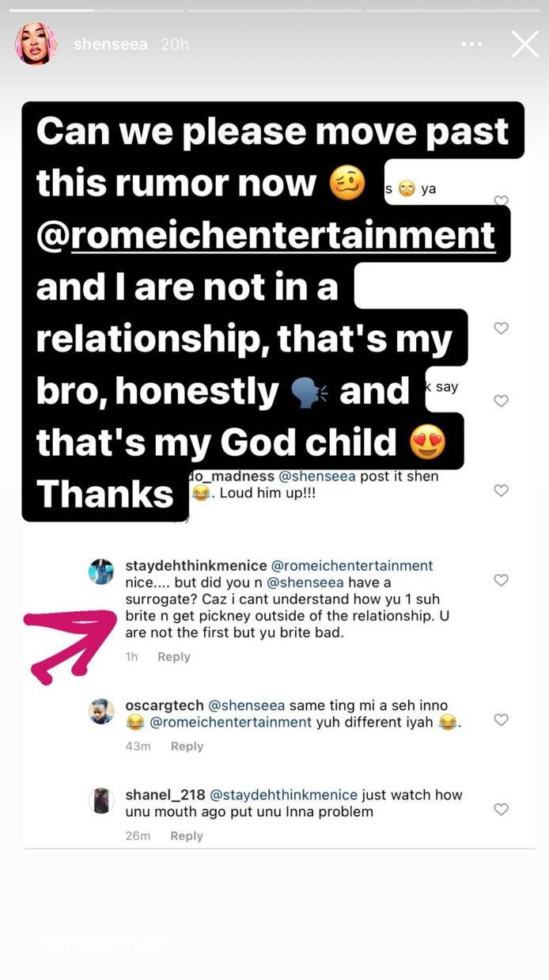549x980 pixels.
Task: Like the oscargtech comment with heart
Action: click(x=501, y=720)
